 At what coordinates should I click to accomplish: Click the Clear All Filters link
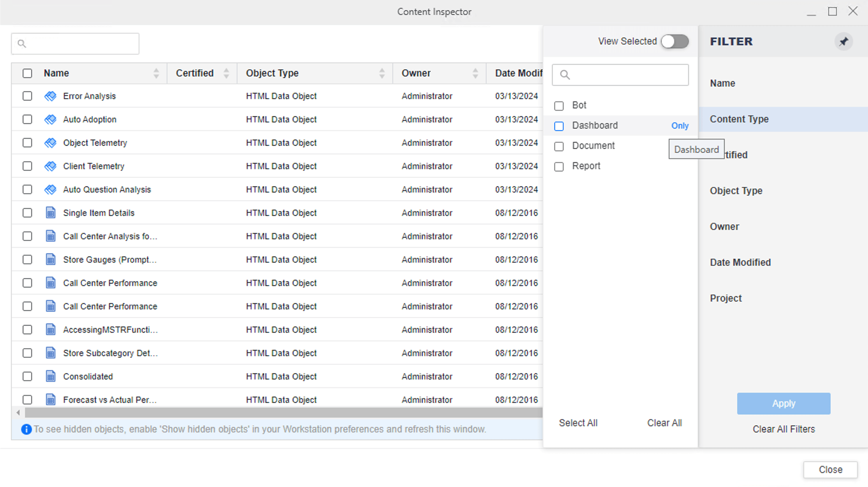[784, 429]
